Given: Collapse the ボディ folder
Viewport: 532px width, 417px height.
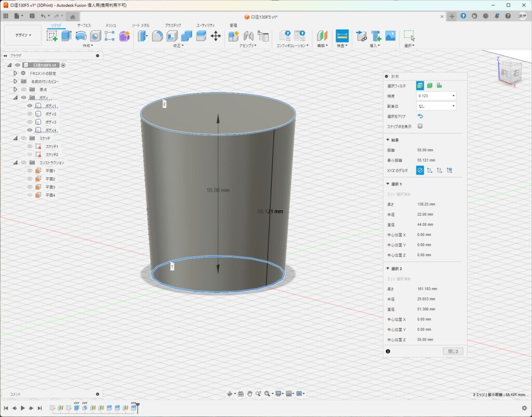Looking at the screenshot, I should pos(15,97).
